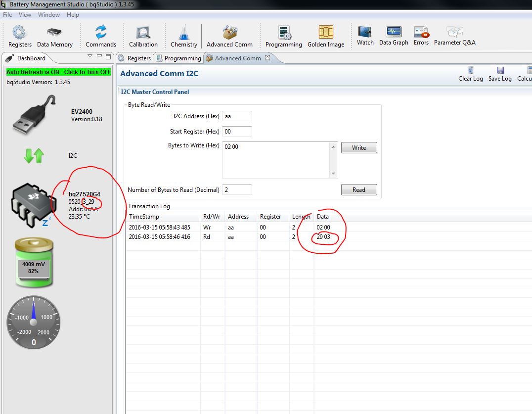
Task: Open Advanced Comm from the toolbar
Action: pyautogui.click(x=229, y=36)
